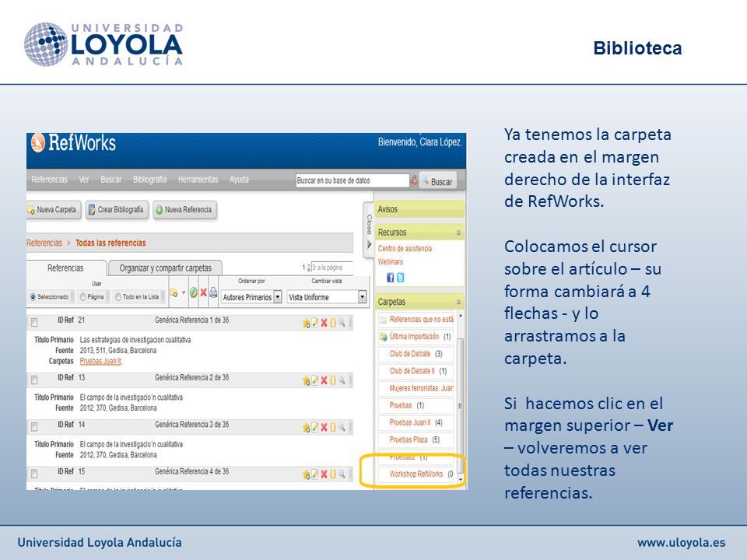Click the Nueva Carpeta button
Viewport: 747px width, 560px height.
pos(54,209)
